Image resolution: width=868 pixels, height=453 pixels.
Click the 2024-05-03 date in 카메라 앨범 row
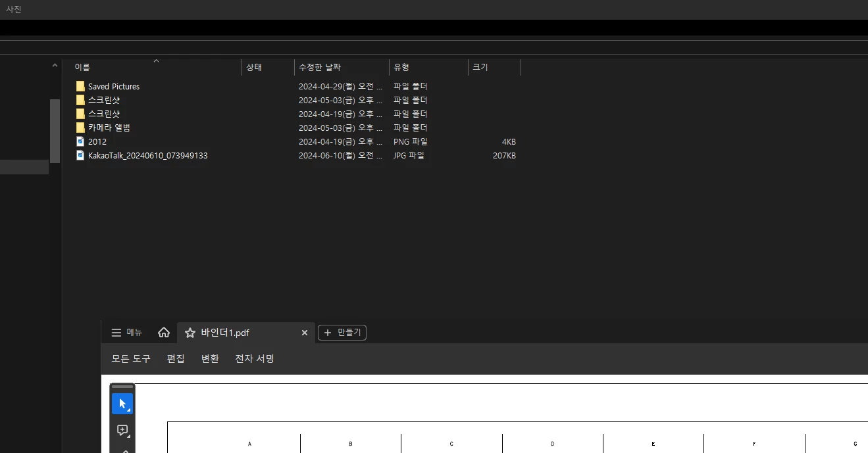click(340, 128)
